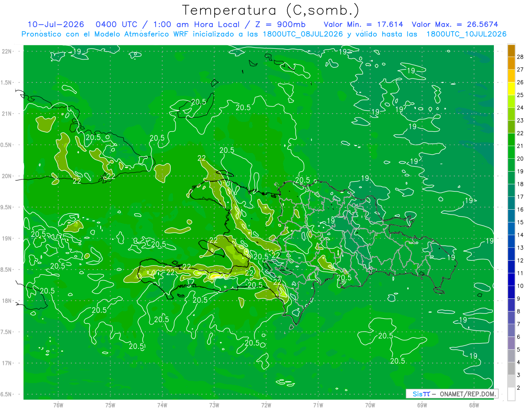Click the '21' label on the color legend
The image size is (532, 411).
click(520, 146)
